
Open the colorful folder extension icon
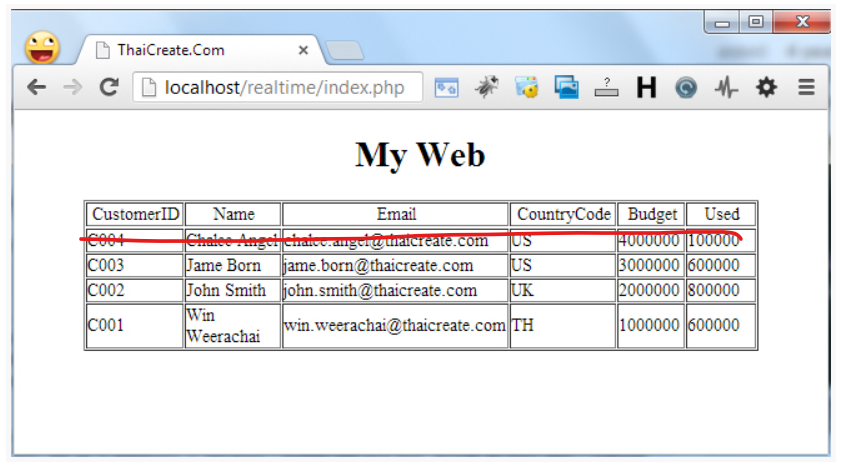click(x=527, y=87)
